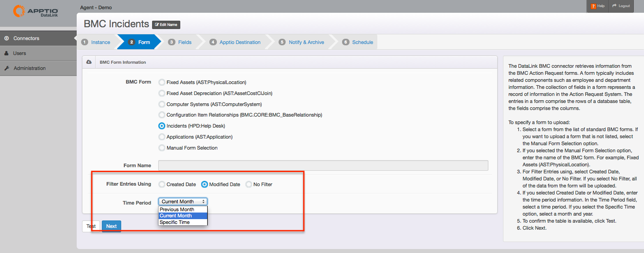
Task: Choose the No Filter radio option
Action: [x=249, y=184]
